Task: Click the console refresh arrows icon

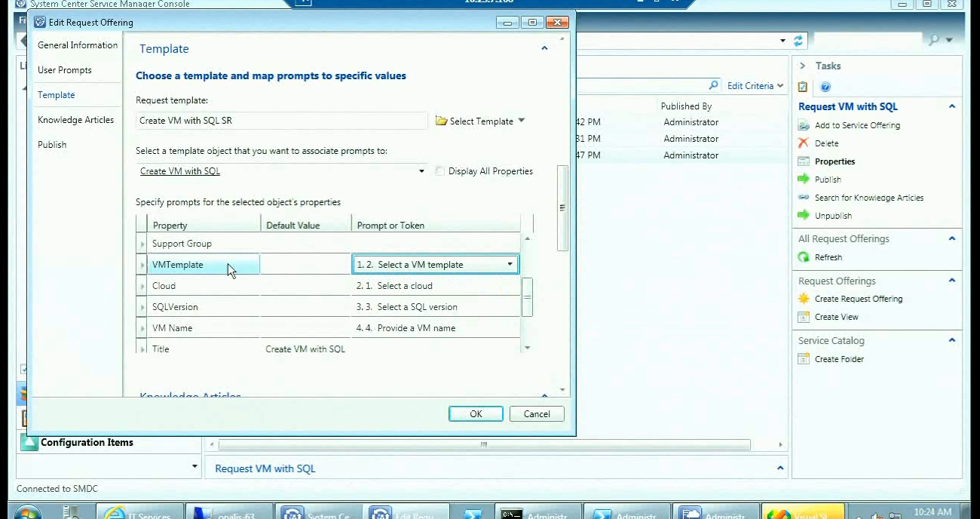Action: click(x=798, y=41)
